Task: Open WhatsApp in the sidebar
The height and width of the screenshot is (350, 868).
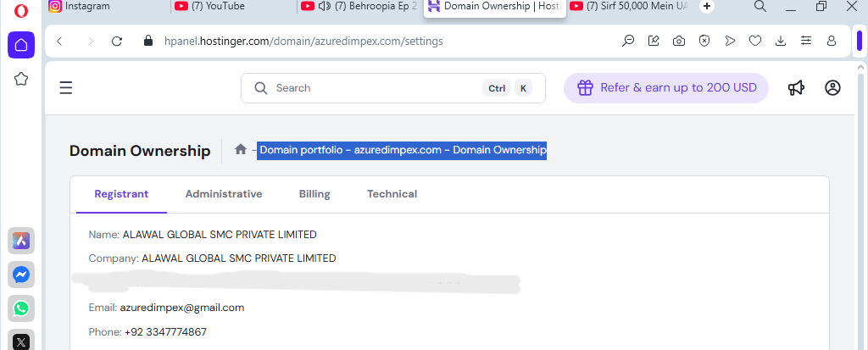Action: tap(21, 308)
